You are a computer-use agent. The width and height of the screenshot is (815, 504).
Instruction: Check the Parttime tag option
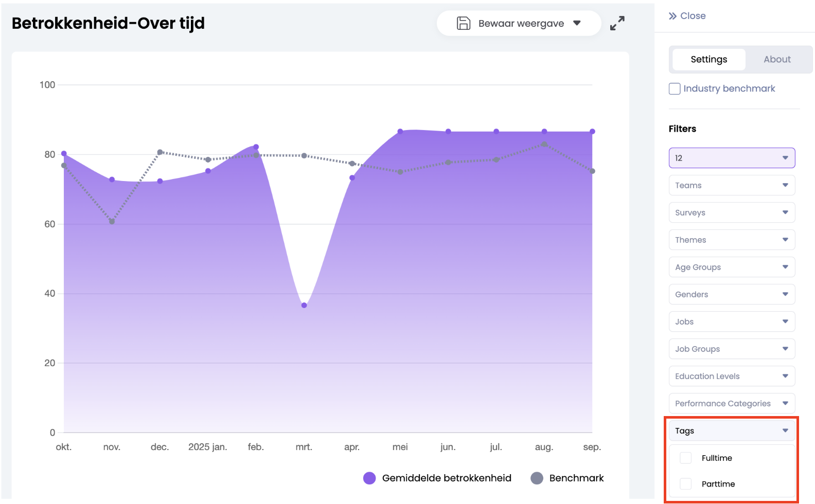686,484
